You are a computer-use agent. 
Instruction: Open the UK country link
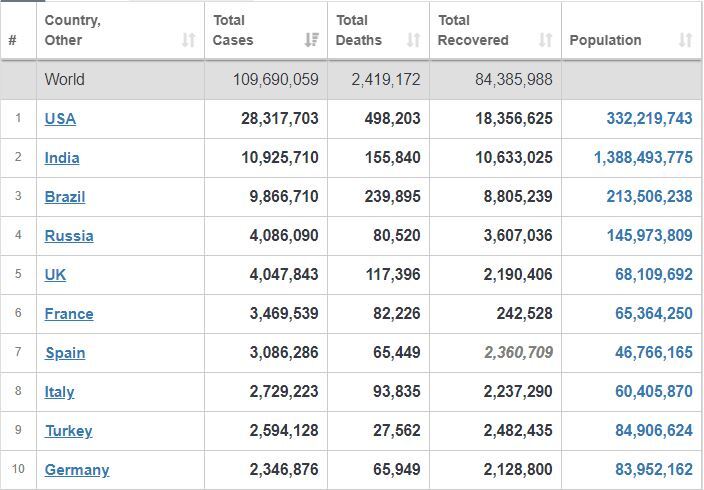pyautogui.click(x=55, y=274)
